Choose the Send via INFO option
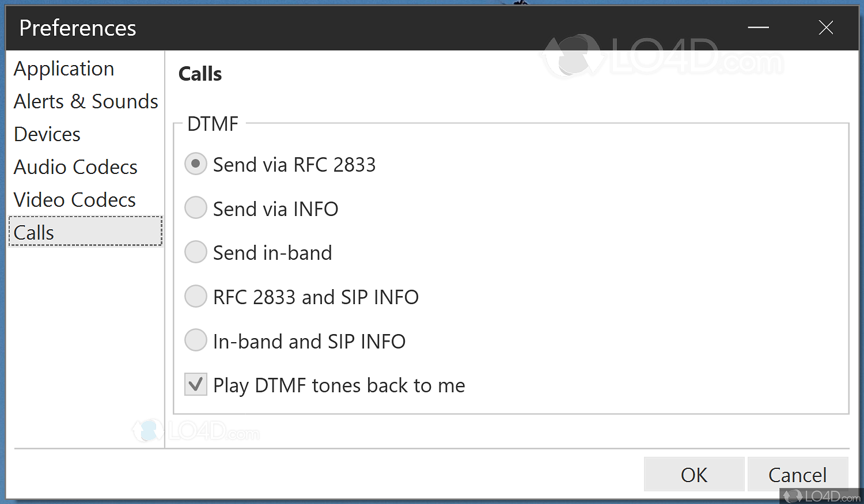 point(196,208)
